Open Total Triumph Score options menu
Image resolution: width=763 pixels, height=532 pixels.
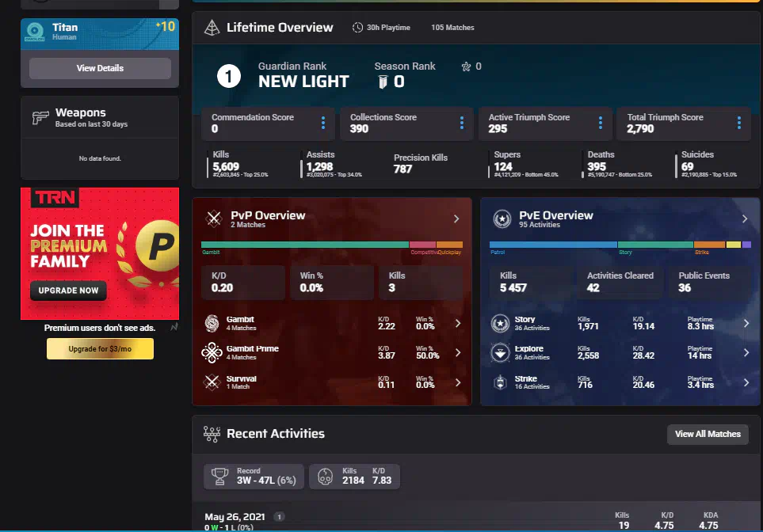point(739,123)
